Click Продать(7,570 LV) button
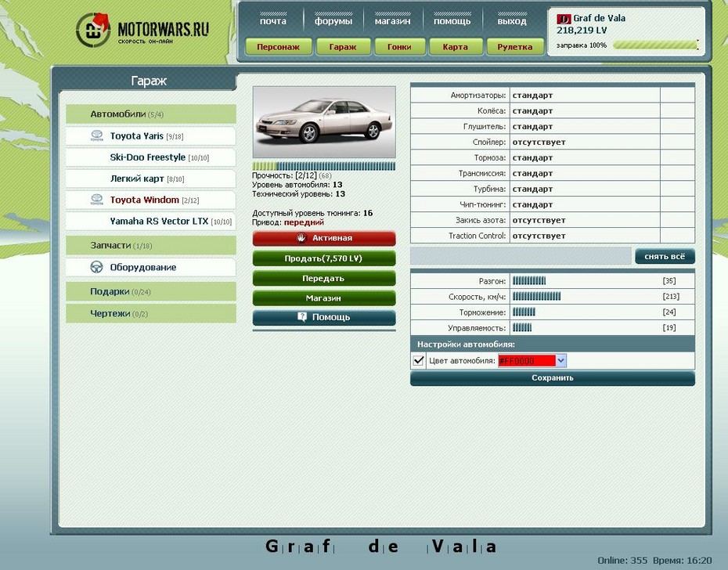This screenshot has height=570, width=728. pos(324,258)
